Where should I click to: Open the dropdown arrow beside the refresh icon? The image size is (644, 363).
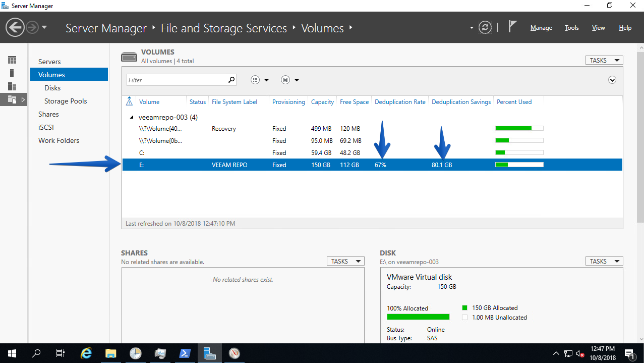[472, 28]
